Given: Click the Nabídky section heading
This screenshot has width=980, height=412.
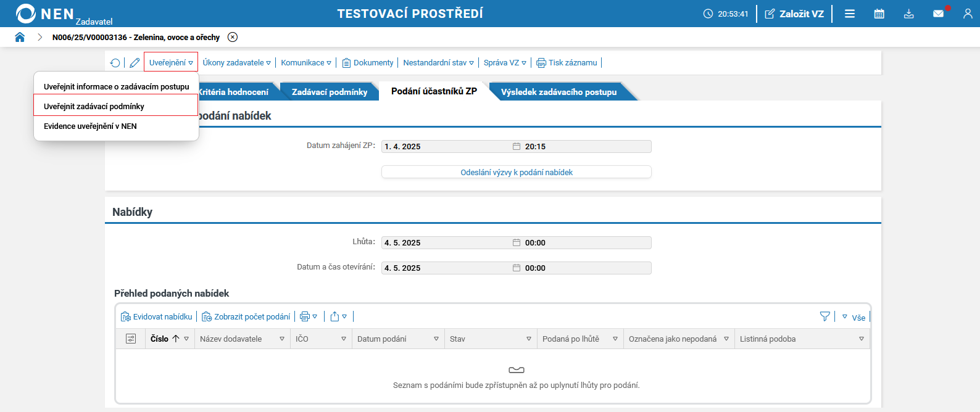Looking at the screenshot, I should [132, 212].
